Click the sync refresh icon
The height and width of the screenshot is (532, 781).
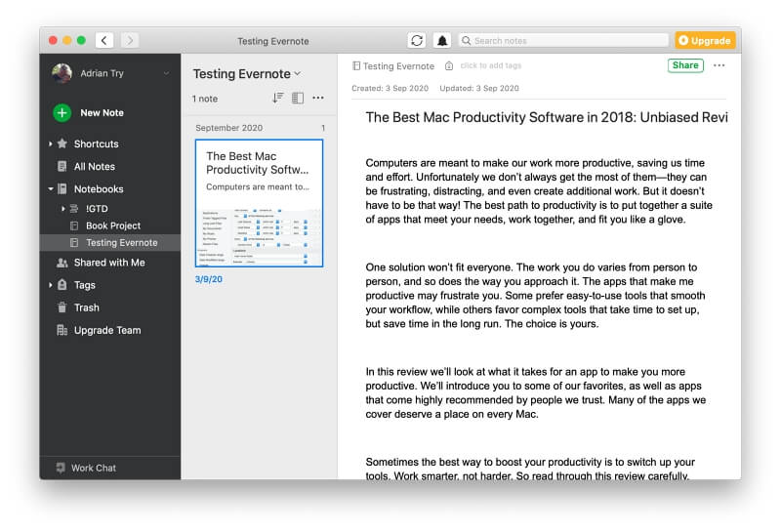coord(417,40)
